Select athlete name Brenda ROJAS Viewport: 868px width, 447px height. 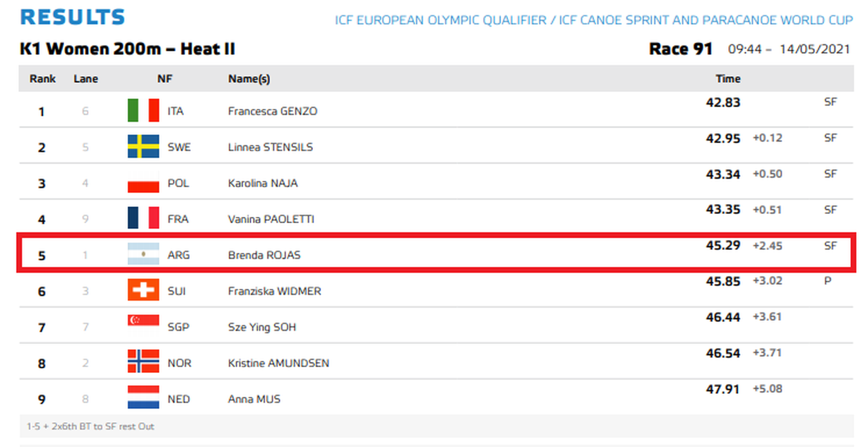point(264,255)
